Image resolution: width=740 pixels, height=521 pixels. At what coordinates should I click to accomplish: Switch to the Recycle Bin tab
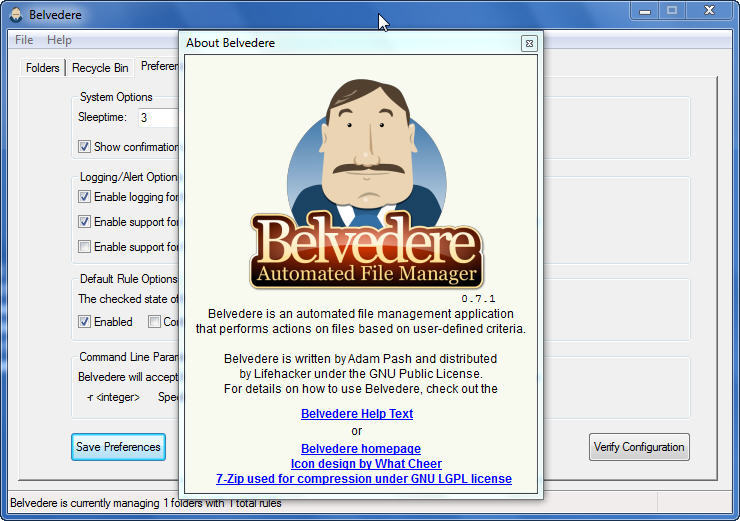pyautogui.click(x=100, y=68)
